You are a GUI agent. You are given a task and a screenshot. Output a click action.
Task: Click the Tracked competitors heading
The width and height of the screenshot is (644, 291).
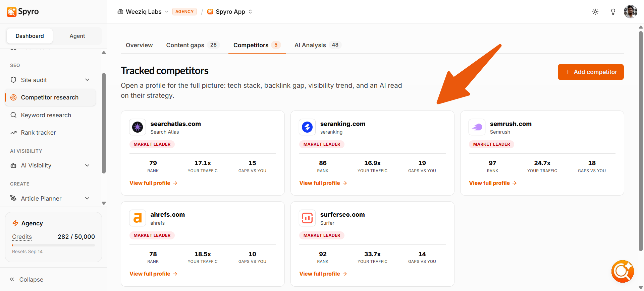165,71
